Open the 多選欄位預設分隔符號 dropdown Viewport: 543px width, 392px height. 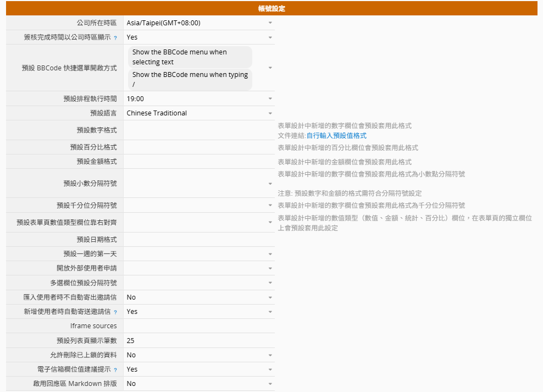198,283
